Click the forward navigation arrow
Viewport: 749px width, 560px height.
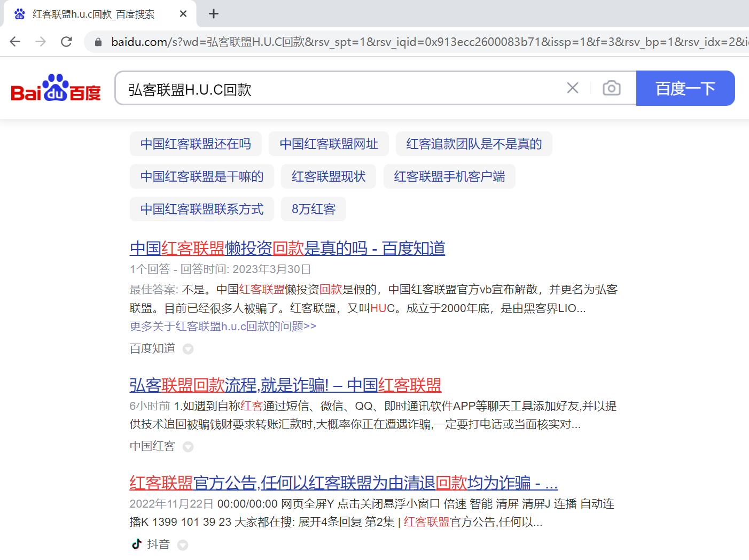(x=41, y=42)
